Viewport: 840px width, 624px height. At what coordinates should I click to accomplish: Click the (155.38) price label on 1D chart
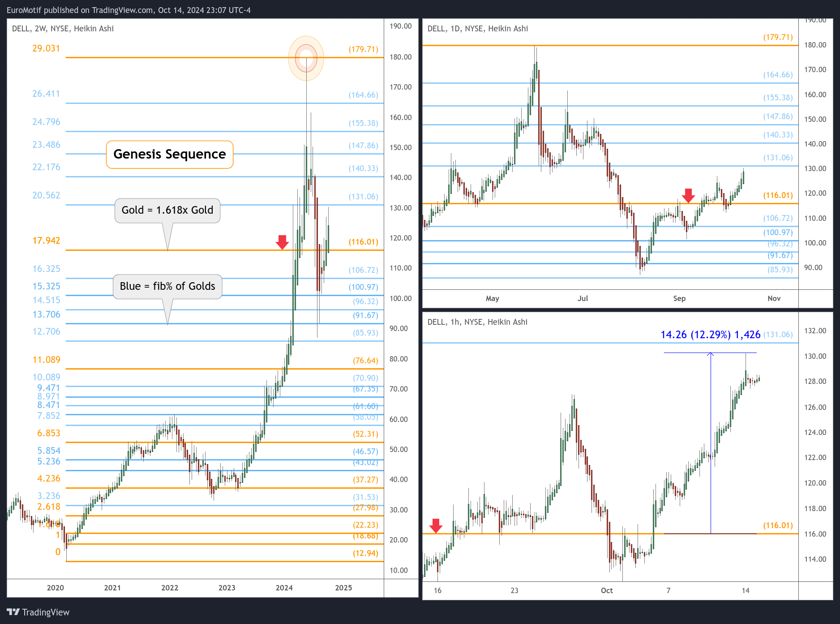[778, 98]
